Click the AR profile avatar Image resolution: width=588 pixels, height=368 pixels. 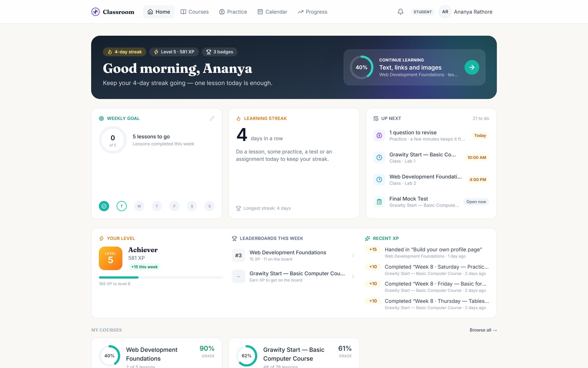point(445,12)
